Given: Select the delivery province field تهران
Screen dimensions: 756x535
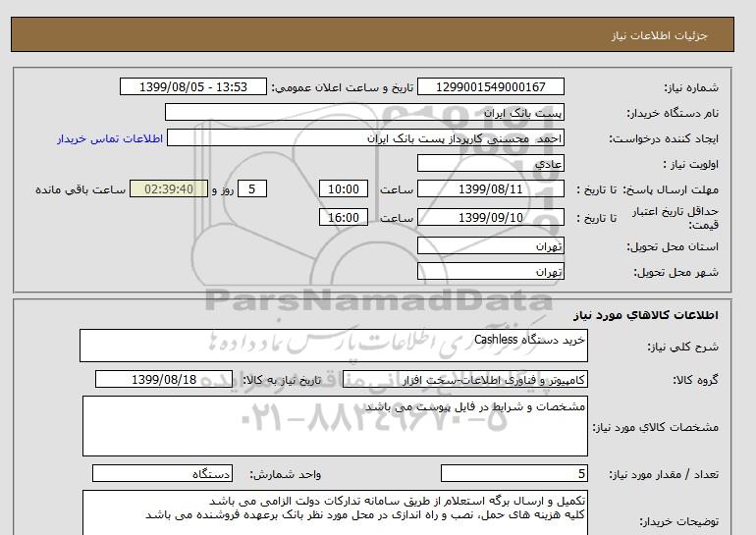Looking at the screenshot, I should point(490,245).
